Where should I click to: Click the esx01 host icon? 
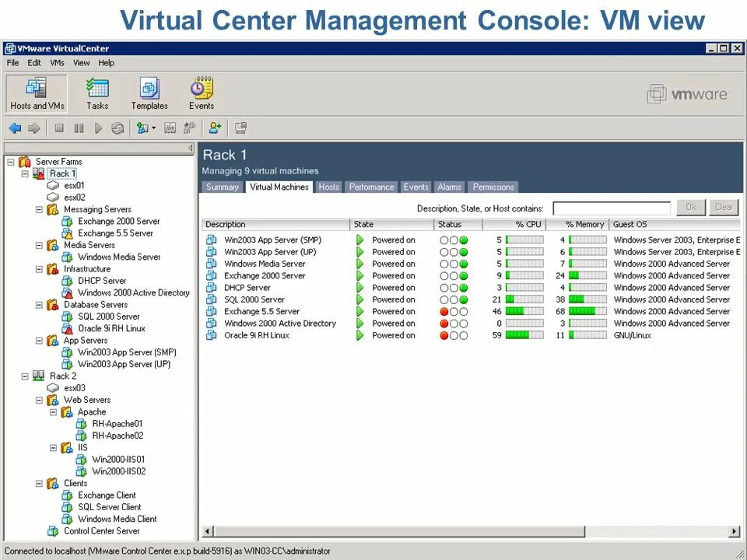pyautogui.click(x=52, y=185)
